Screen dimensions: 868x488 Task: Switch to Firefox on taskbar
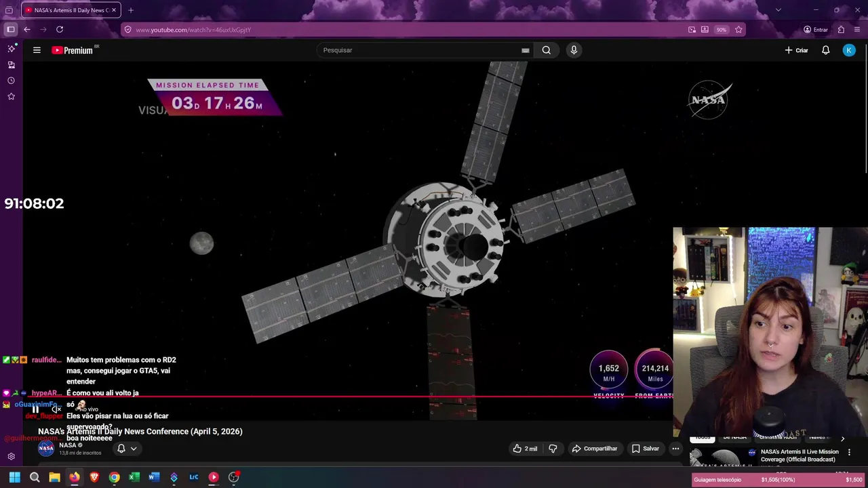click(75, 477)
